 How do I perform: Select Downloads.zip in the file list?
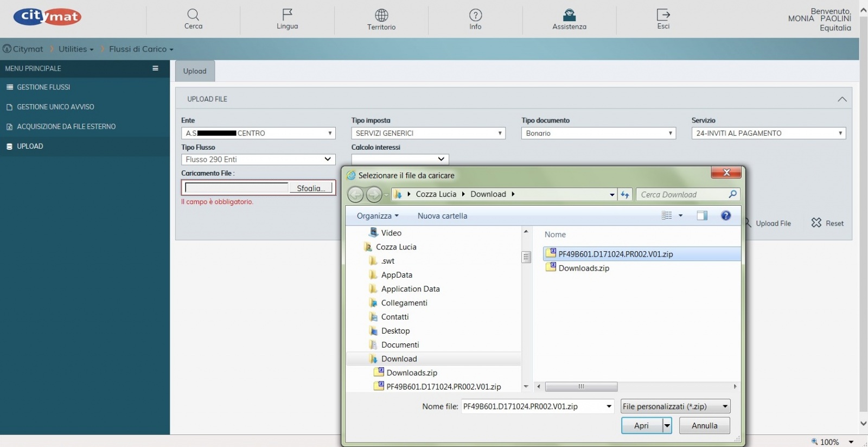click(x=584, y=268)
